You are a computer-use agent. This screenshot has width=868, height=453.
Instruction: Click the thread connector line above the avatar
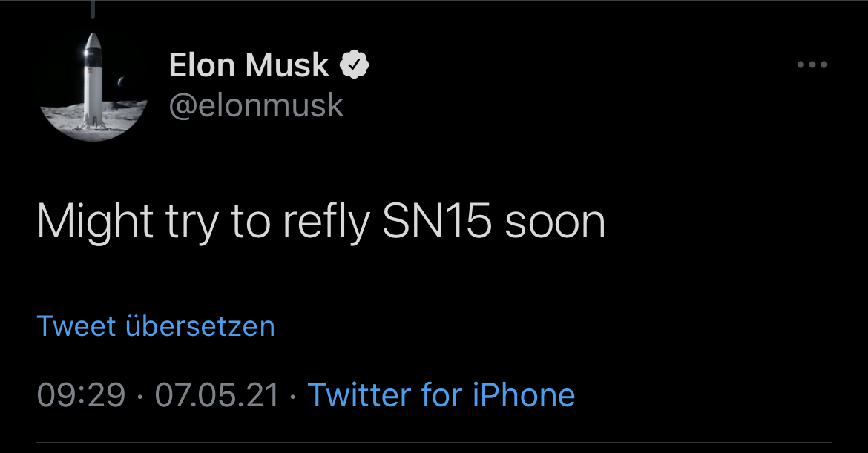93,9
